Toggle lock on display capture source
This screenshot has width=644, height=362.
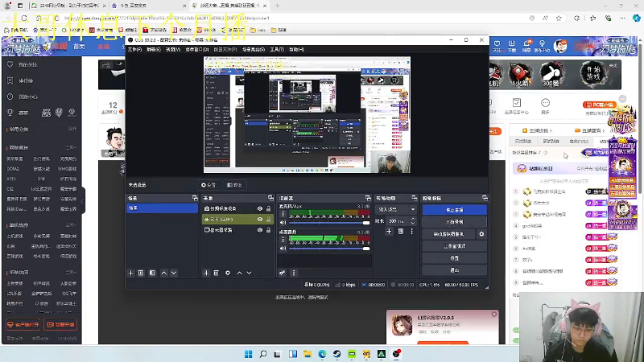point(268,230)
